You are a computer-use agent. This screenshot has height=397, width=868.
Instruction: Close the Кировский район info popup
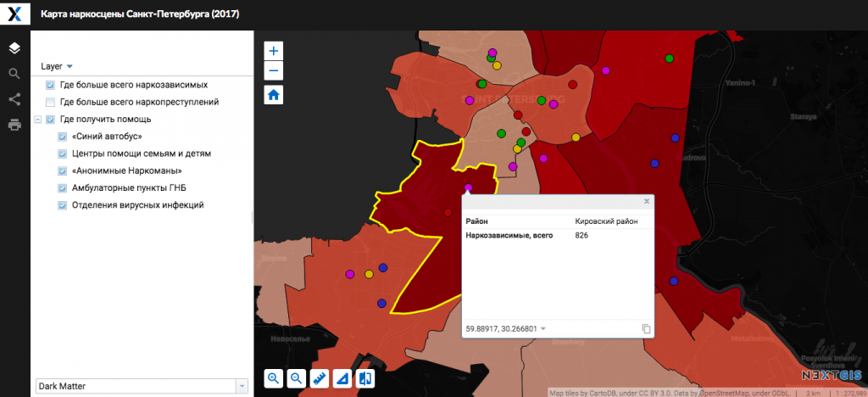pyautogui.click(x=646, y=201)
